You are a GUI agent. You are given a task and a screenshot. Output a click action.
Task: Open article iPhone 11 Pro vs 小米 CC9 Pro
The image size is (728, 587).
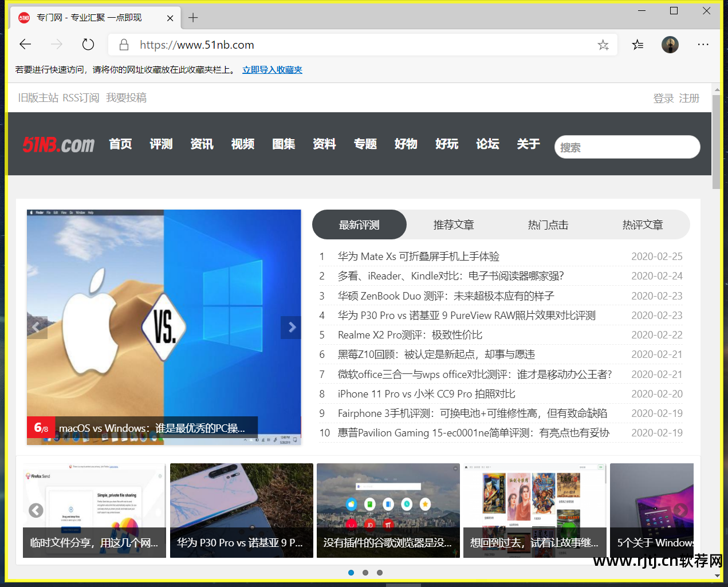pos(427,394)
